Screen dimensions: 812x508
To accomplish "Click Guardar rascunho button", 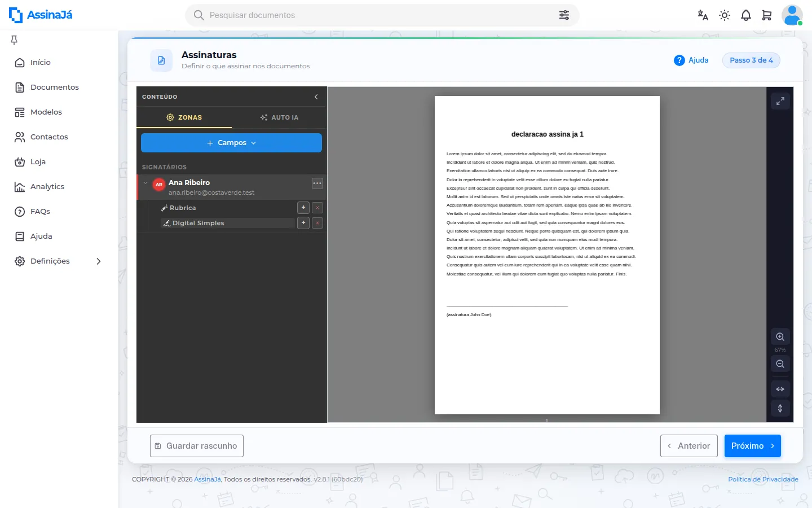I will 197,446.
